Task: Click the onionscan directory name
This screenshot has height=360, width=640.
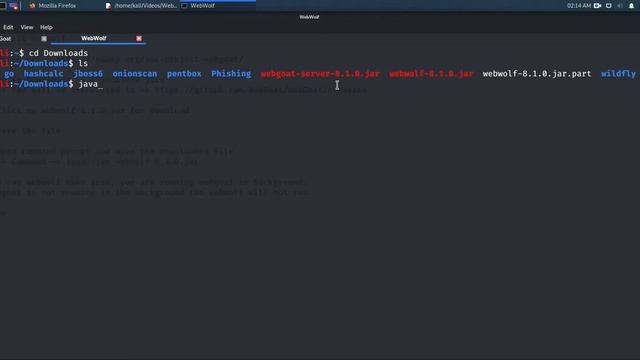Action: tap(135, 74)
